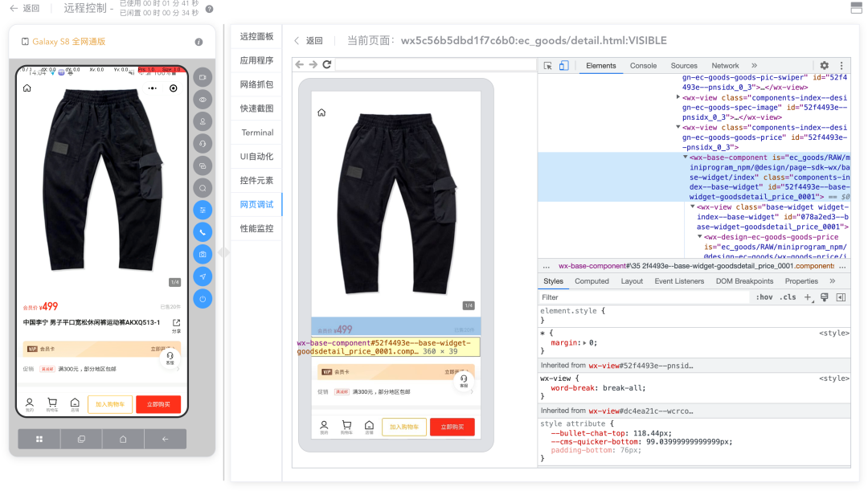Collapse the selected wx-base-component node

coord(686,158)
